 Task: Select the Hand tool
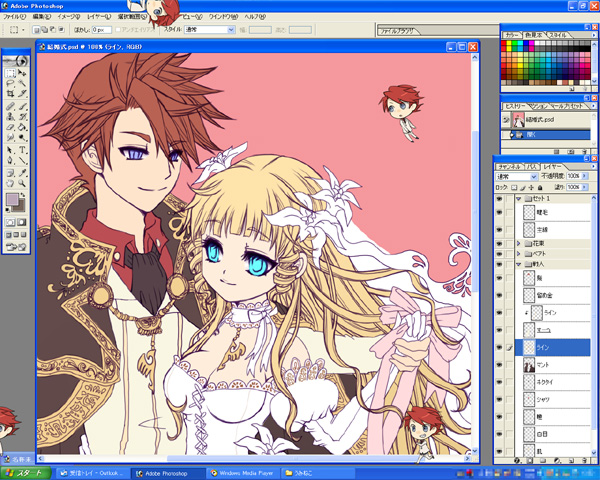click(10, 183)
